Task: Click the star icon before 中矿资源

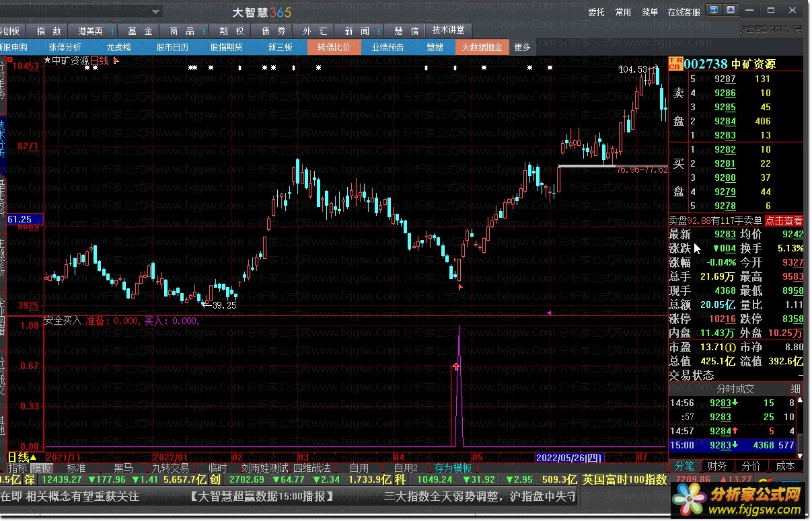Action: 47,61
